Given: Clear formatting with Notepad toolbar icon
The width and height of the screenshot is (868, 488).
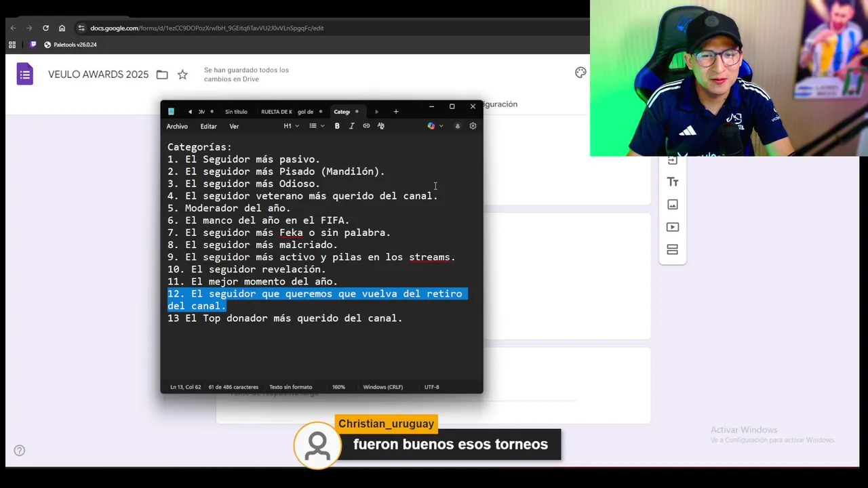Looking at the screenshot, I should pos(380,126).
